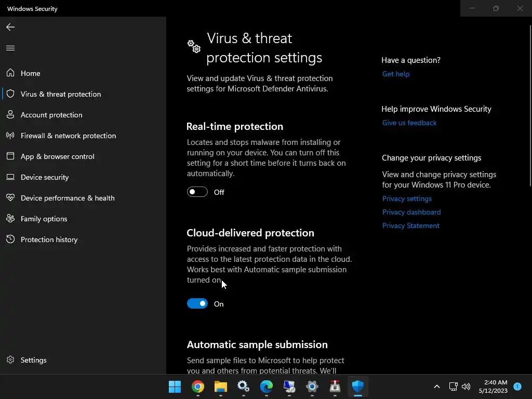Click the Device performance heart icon

[10, 197]
